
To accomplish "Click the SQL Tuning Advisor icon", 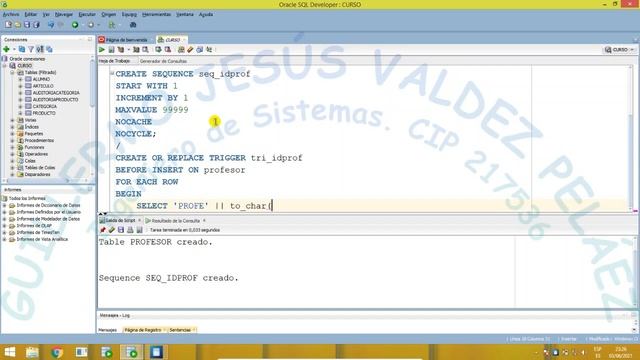I will (x=145, y=50).
